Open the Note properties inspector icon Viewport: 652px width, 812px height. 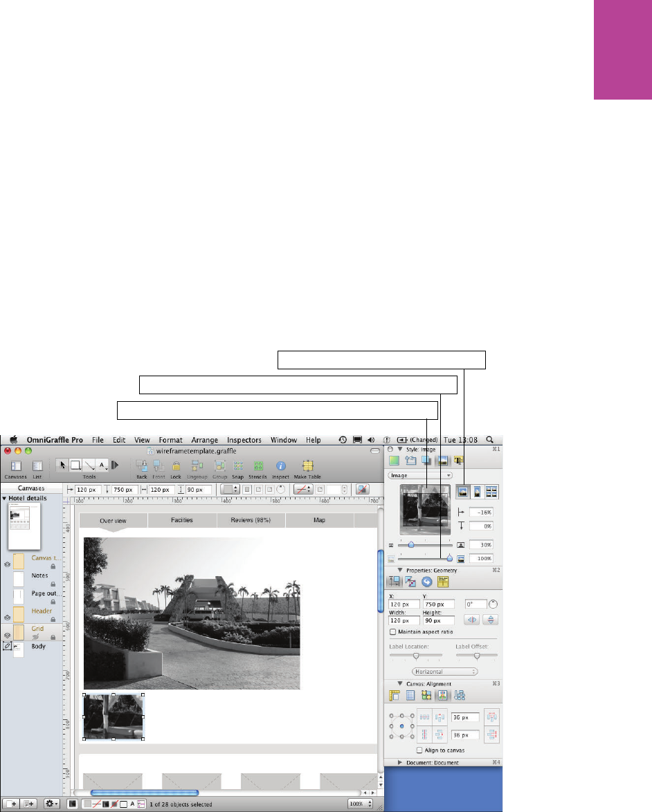[442, 582]
